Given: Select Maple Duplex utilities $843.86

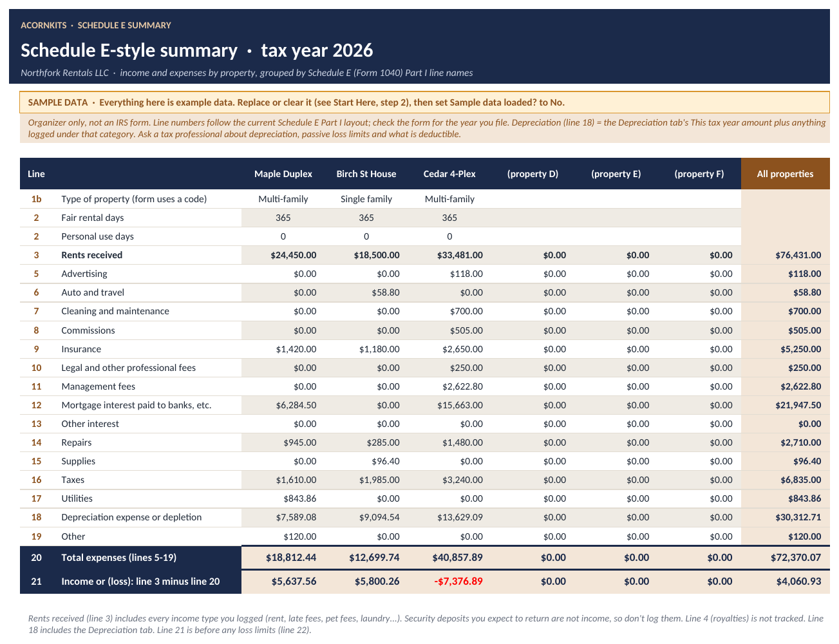Looking at the screenshot, I should coord(283,498).
